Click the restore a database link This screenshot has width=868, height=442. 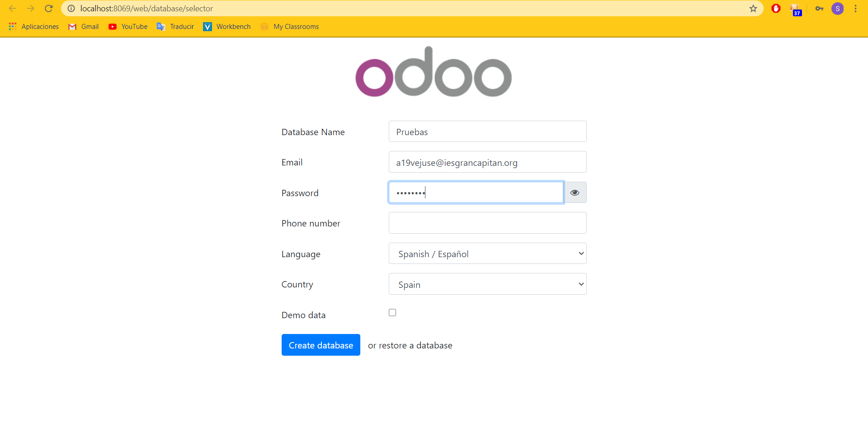pyautogui.click(x=410, y=345)
